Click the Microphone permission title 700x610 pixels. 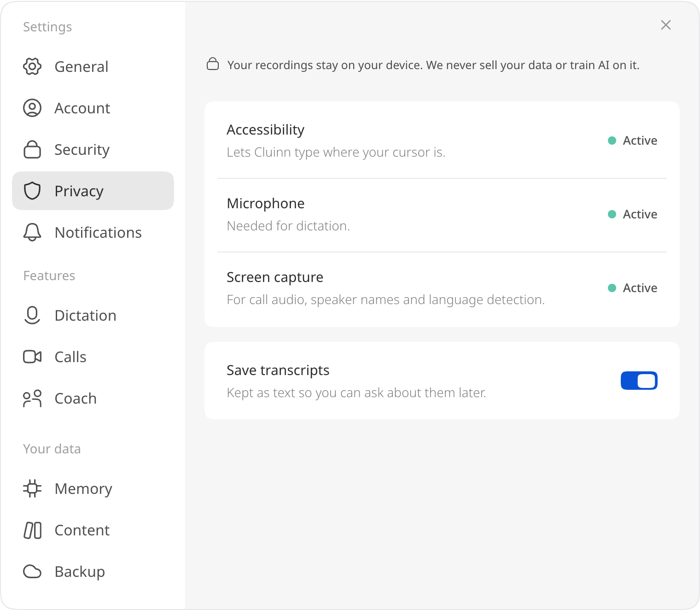[x=266, y=204]
